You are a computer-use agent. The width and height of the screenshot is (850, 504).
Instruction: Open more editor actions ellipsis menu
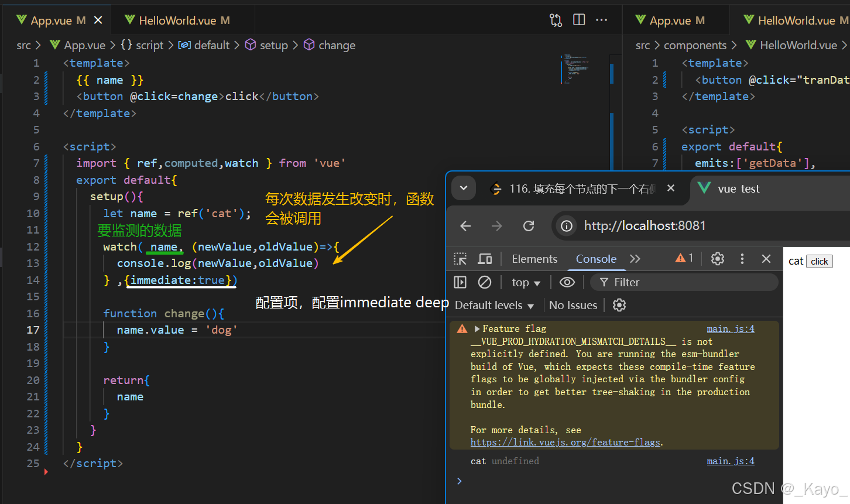601,20
